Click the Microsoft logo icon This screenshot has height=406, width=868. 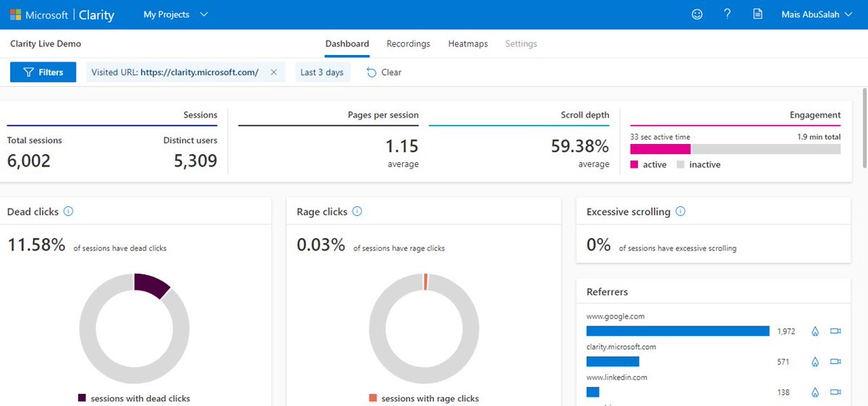[x=15, y=14]
